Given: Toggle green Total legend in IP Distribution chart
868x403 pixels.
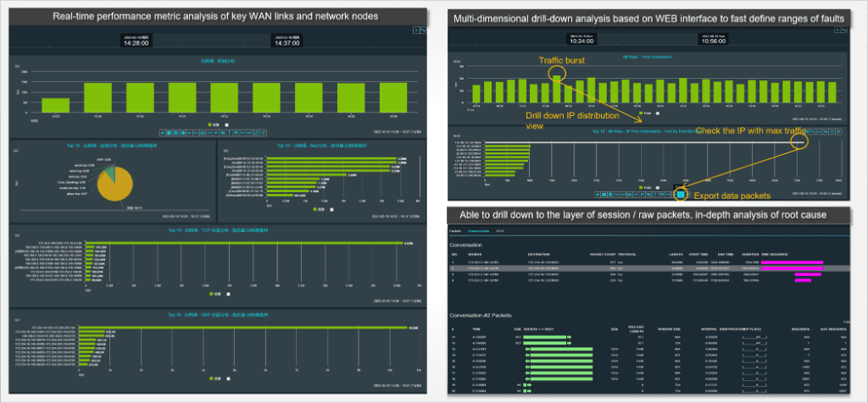Looking at the screenshot, I should click(x=645, y=188).
